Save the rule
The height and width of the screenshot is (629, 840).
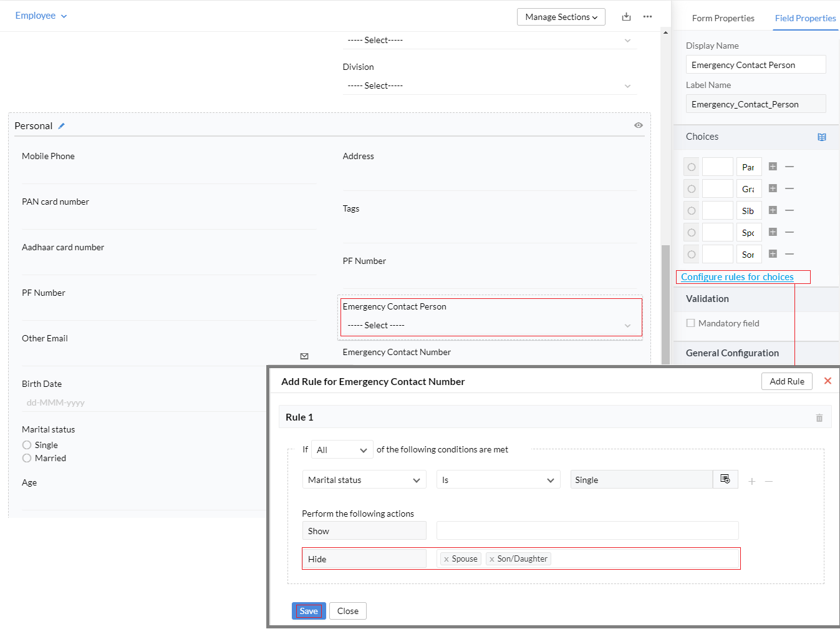point(309,611)
